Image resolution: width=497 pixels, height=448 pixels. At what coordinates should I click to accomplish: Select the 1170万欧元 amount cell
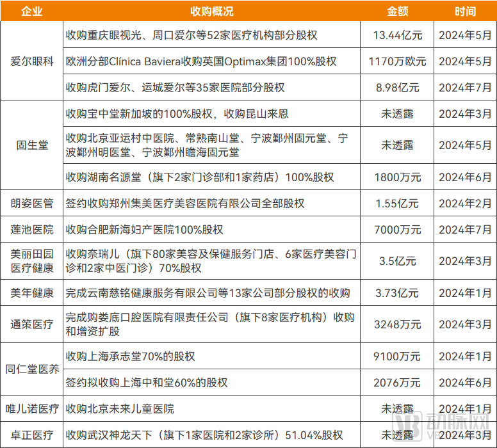coord(397,61)
